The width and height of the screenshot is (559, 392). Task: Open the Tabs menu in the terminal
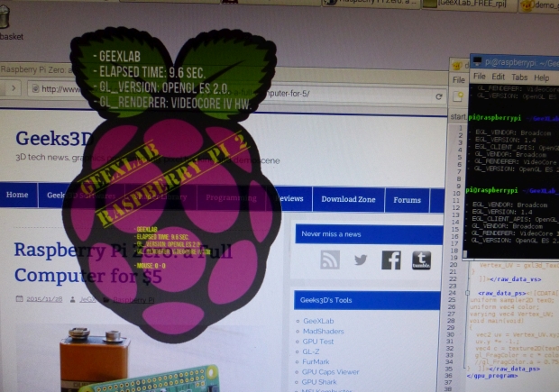(519, 77)
